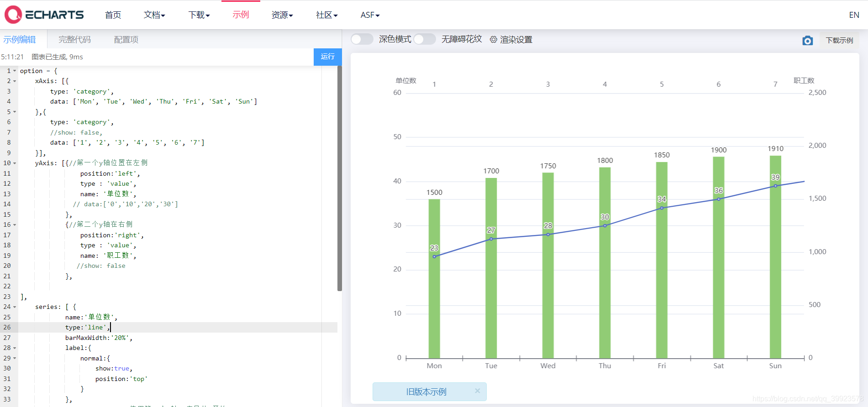Open the 资源 dropdown menu
This screenshot has height=407, width=868.
[282, 15]
